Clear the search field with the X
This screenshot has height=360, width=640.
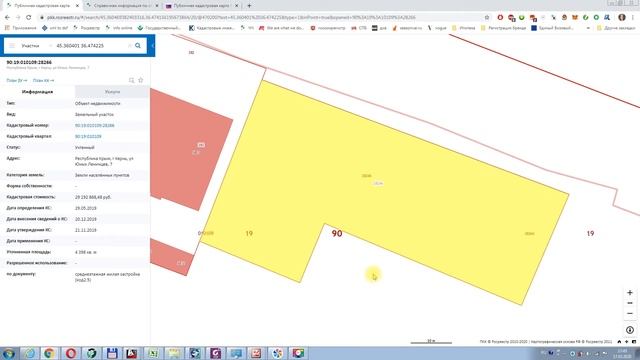point(130,46)
